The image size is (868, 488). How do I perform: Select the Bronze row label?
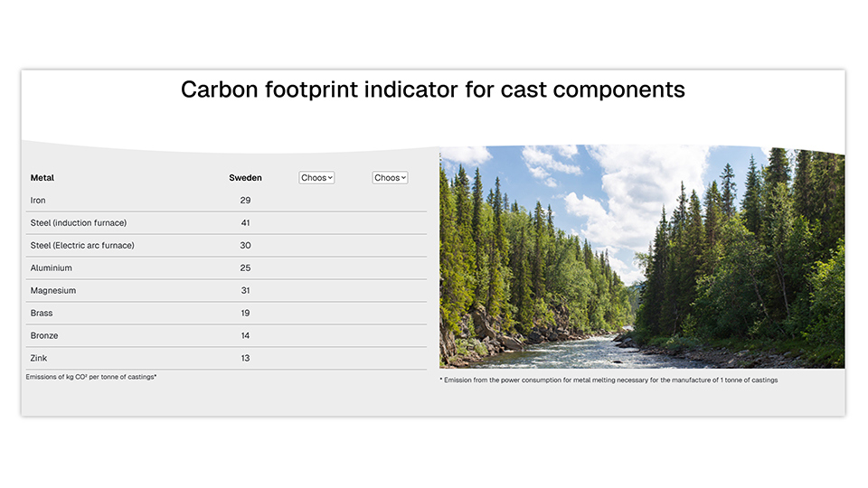pyautogui.click(x=43, y=336)
